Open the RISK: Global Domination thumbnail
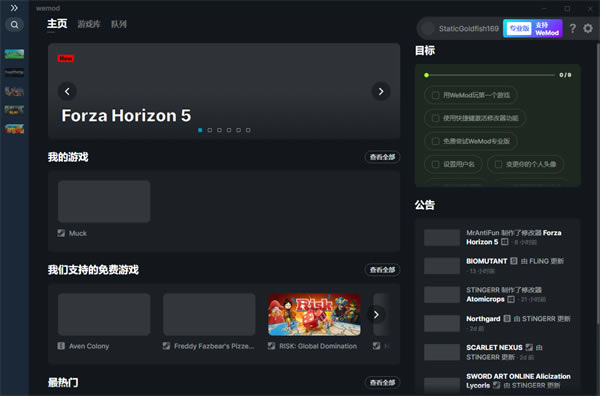600x396 pixels. click(x=314, y=315)
